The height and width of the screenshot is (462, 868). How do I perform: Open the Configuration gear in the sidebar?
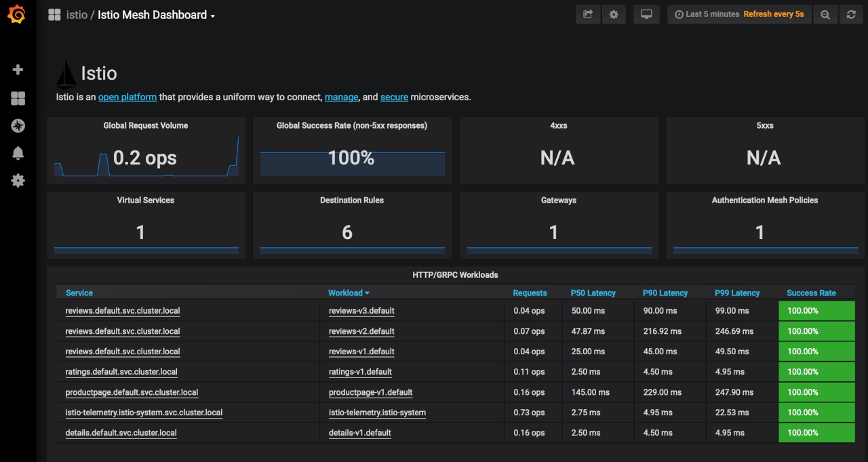17,180
